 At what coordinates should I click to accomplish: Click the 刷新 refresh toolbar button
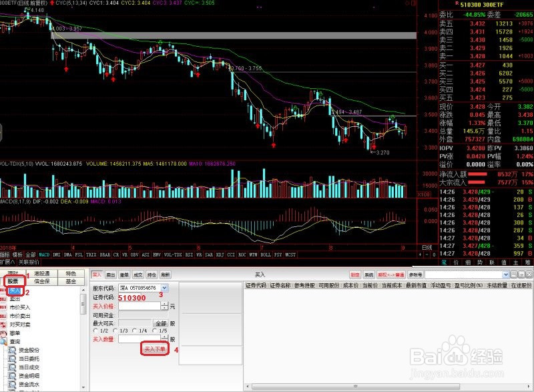(x=165, y=274)
